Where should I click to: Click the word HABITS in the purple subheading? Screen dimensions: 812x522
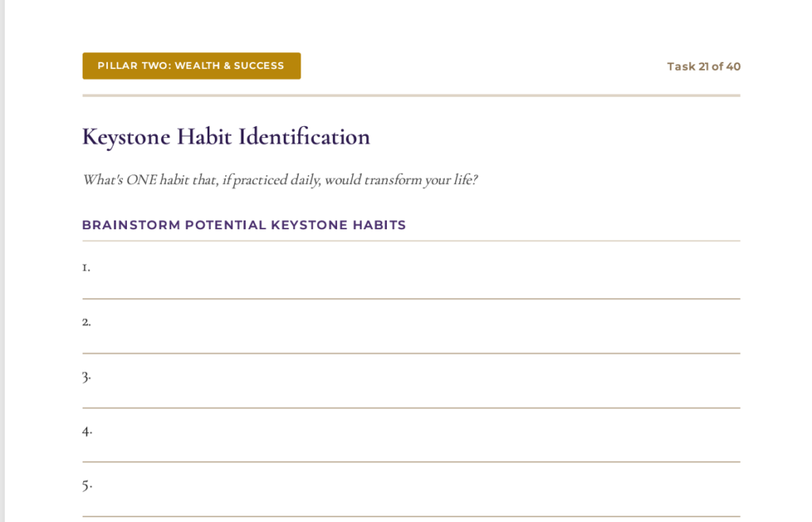coord(379,225)
